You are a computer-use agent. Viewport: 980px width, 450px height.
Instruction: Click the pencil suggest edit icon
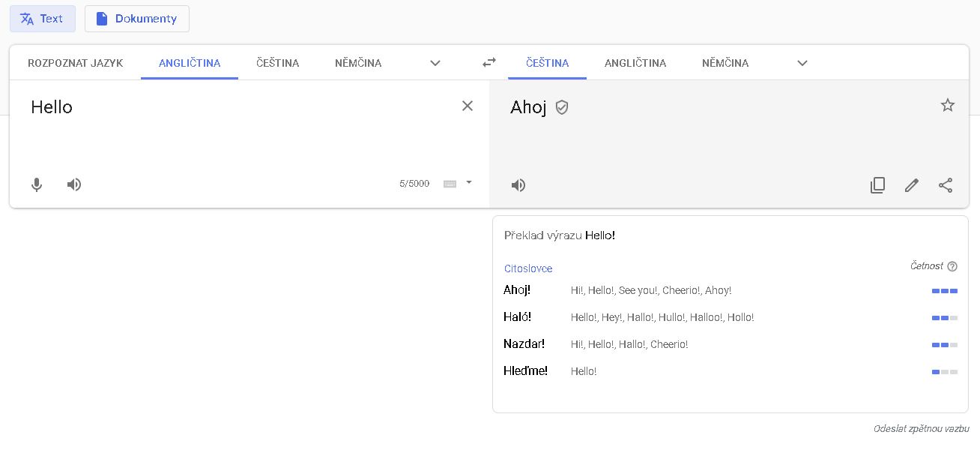tap(912, 185)
